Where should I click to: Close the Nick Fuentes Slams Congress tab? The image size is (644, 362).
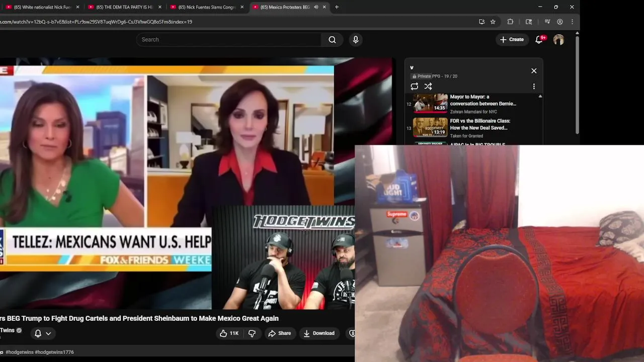(242, 7)
